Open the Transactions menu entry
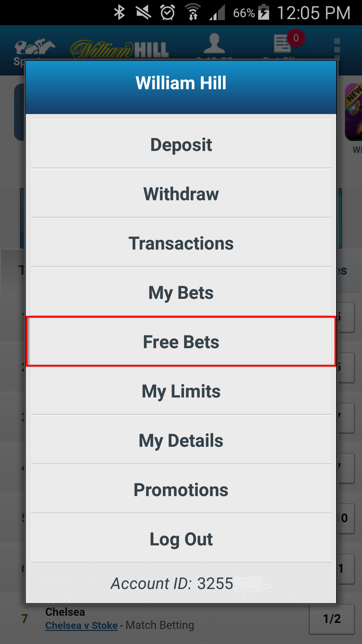The width and height of the screenshot is (362, 644). tap(181, 243)
